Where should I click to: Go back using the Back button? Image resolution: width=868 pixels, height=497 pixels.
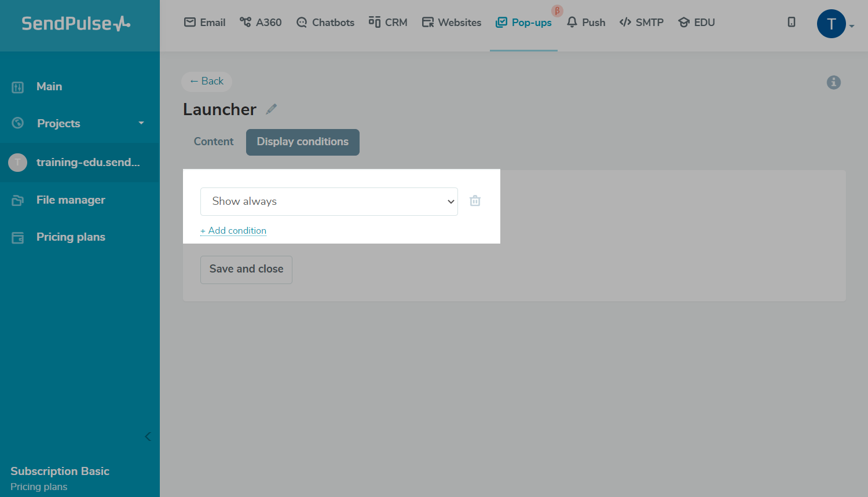(207, 82)
